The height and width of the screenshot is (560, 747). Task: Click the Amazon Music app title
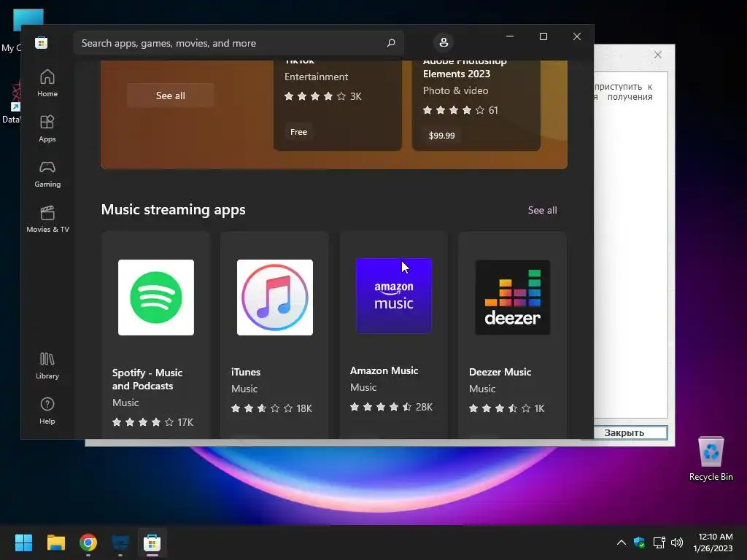(x=384, y=370)
